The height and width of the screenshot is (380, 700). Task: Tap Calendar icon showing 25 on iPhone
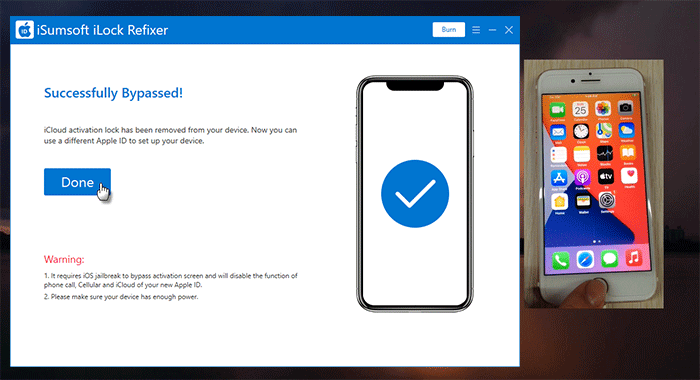(x=580, y=109)
